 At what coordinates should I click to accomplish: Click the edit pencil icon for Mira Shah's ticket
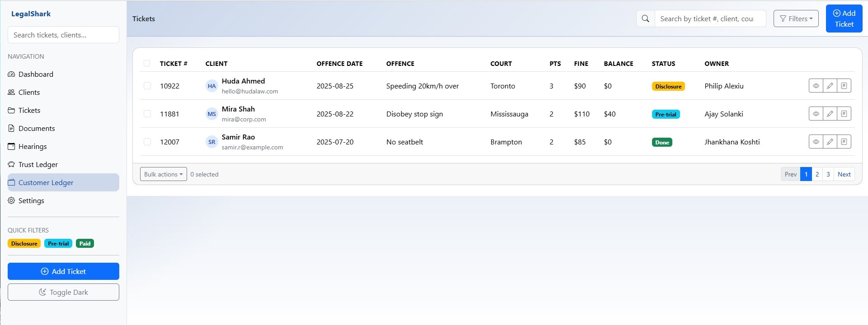pyautogui.click(x=830, y=114)
